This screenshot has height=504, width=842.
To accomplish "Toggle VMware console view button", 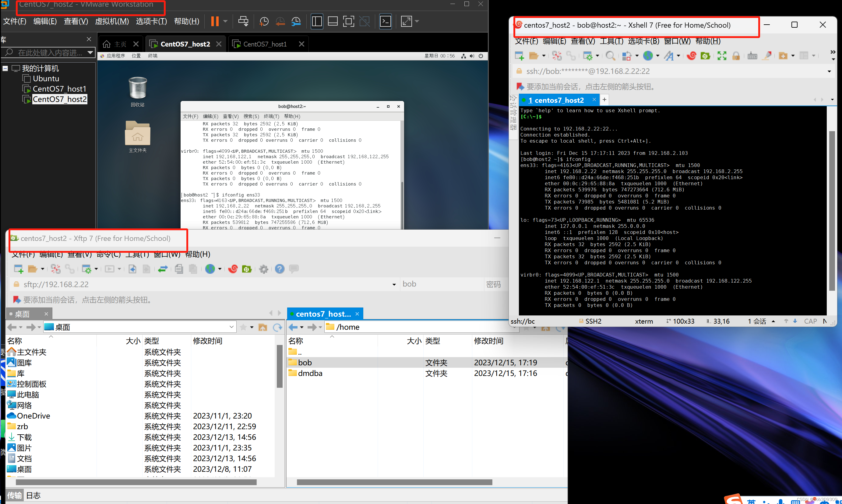I will (x=385, y=21).
